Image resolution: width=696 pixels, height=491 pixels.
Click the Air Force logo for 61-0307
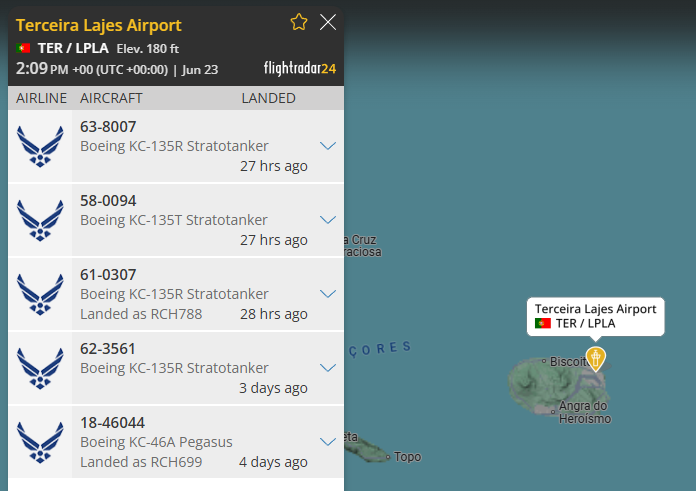pos(40,294)
